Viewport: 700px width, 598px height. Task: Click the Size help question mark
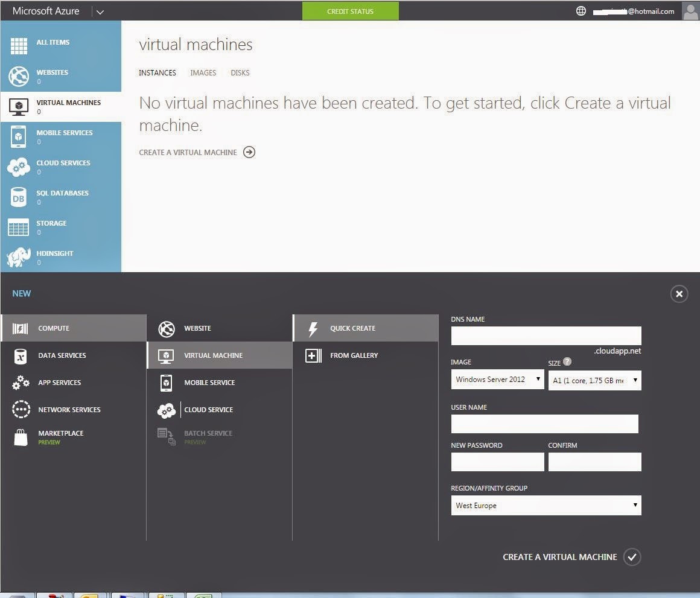[567, 361]
